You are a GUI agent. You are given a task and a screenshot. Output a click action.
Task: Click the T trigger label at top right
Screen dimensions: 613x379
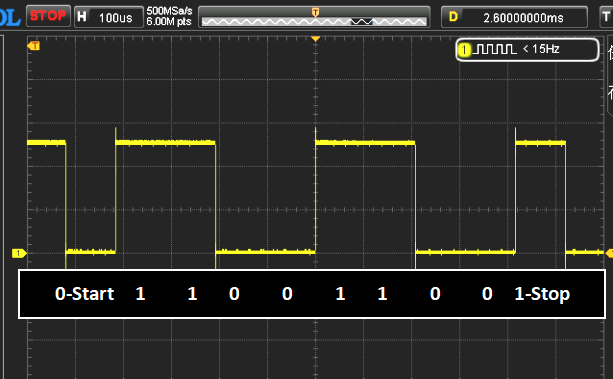pyautogui.click(x=606, y=17)
